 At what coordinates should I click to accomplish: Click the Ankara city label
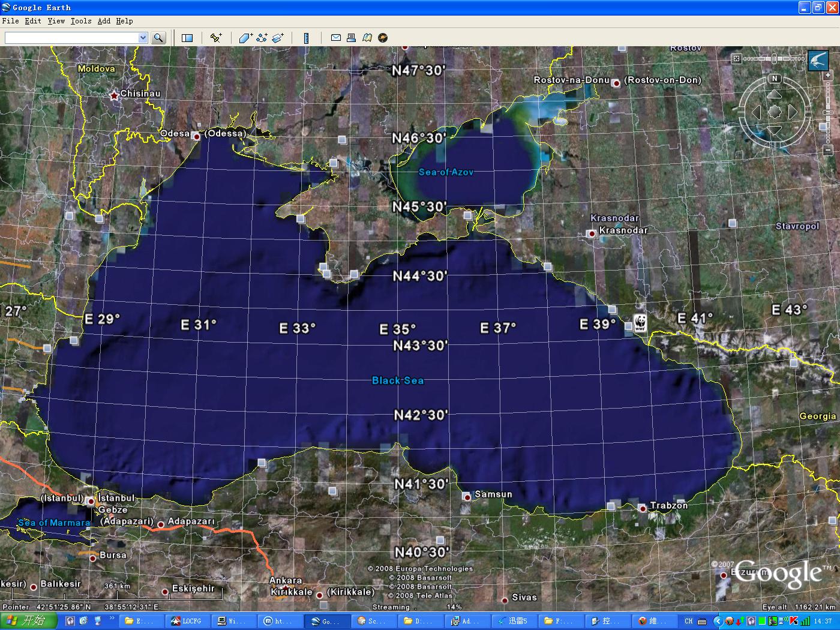[x=286, y=580]
